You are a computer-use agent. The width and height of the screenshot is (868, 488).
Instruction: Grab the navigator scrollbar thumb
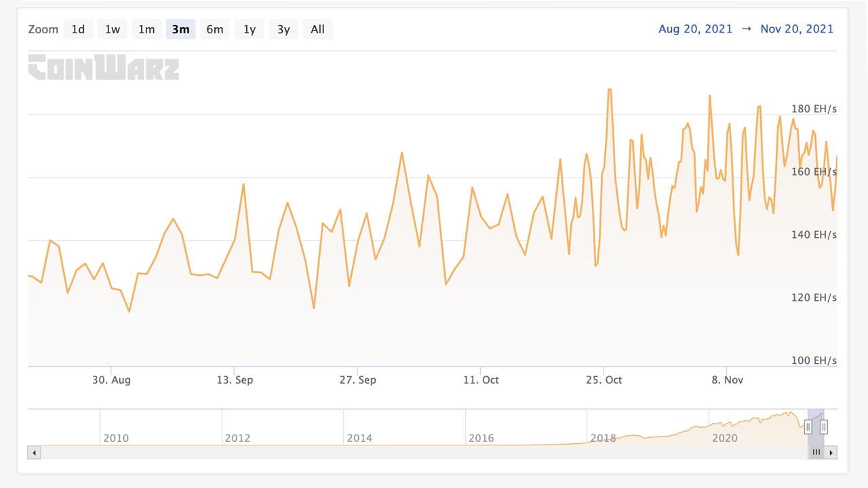pos(816,452)
